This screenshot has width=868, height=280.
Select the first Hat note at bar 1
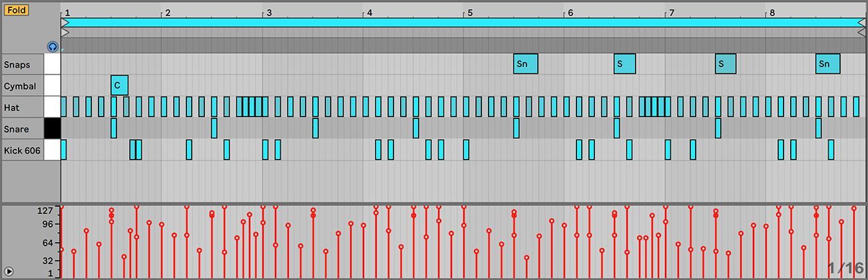(63, 106)
